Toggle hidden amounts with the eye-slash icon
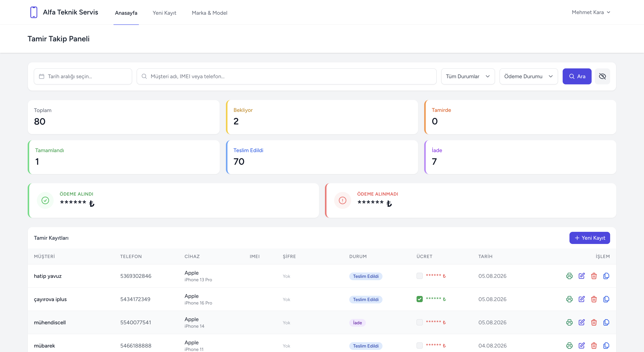Screen dimensions: 644x352 pos(602,76)
